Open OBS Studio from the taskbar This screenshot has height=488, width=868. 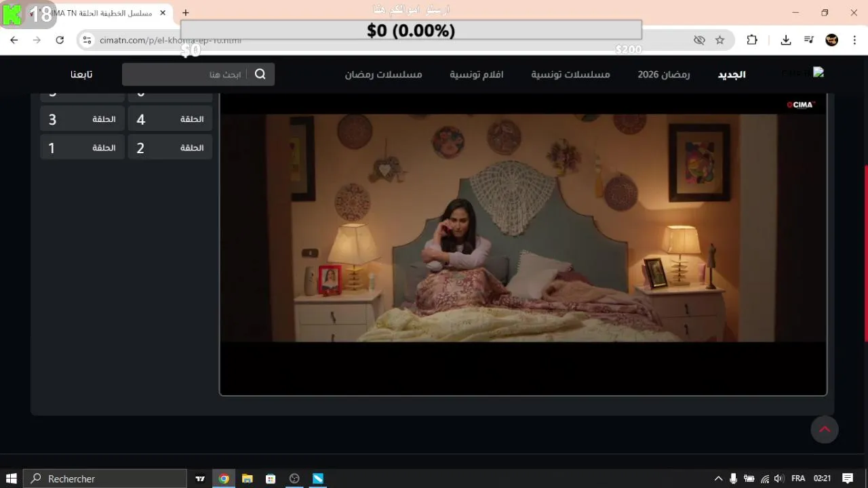point(294,479)
